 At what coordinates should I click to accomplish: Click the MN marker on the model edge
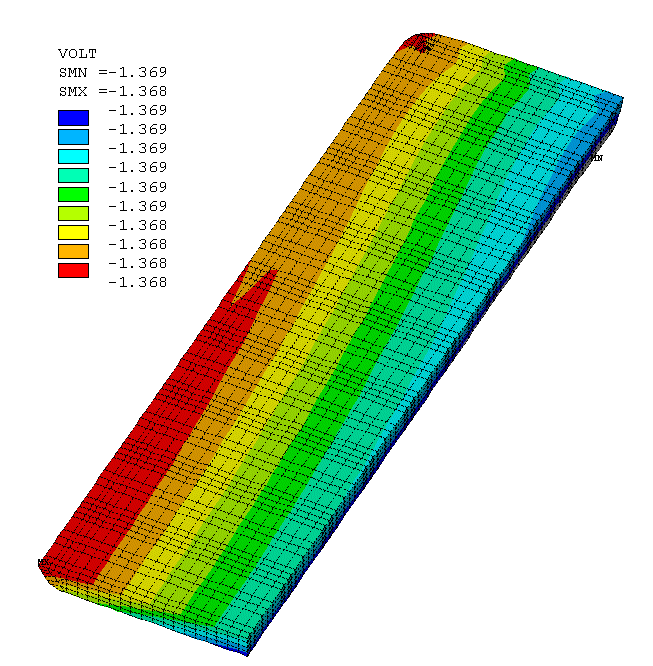point(597,158)
